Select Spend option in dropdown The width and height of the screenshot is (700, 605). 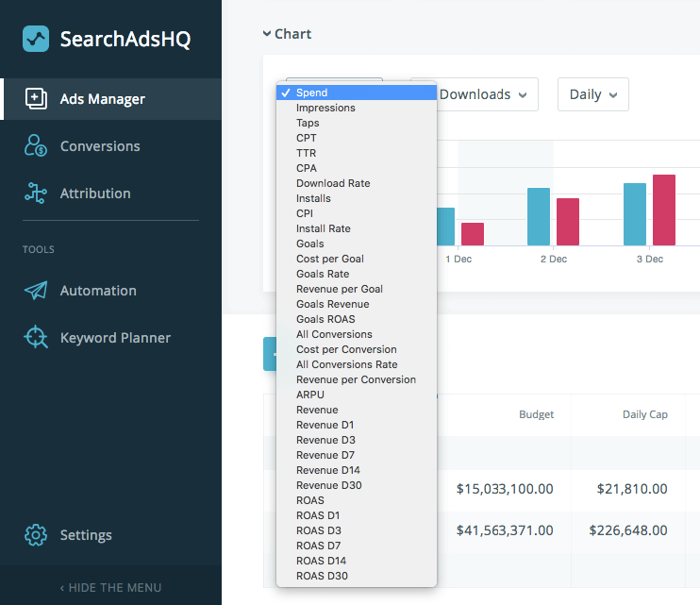point(357,92)
